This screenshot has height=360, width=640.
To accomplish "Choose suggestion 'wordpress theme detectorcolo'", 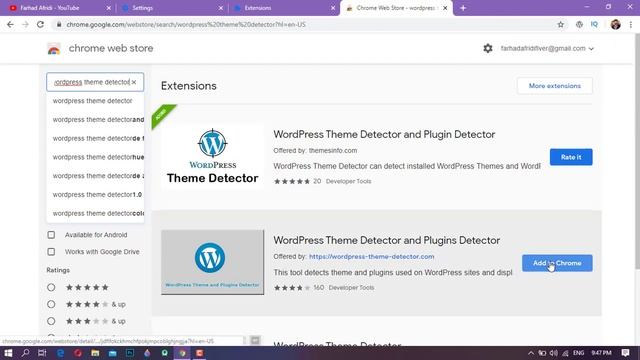I will click(x=95, y=213).
